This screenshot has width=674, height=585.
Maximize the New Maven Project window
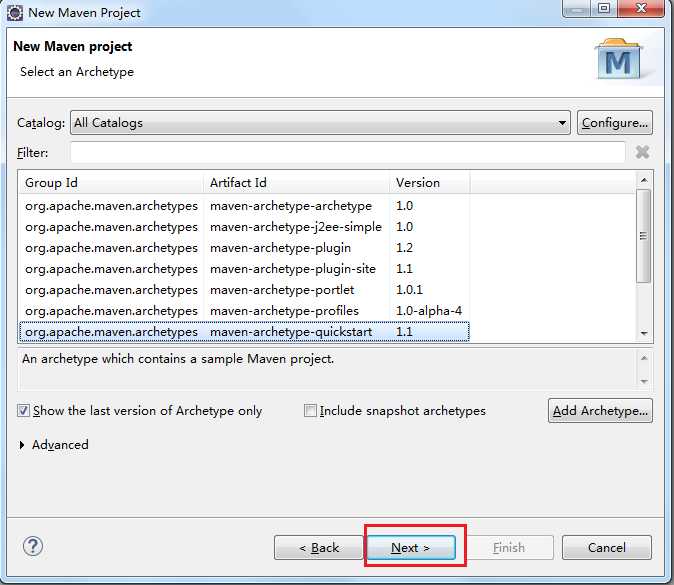(604, 8)
